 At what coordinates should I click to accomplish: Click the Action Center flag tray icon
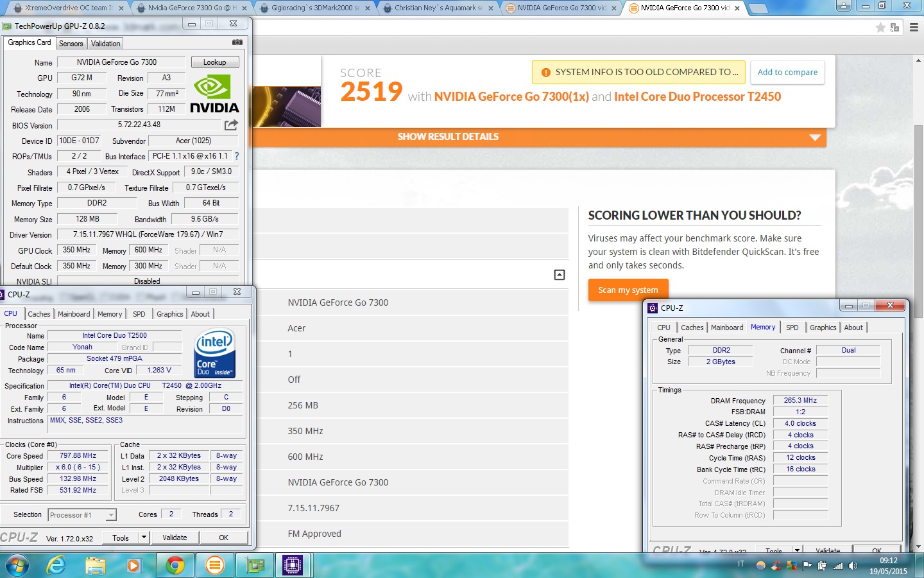click(807, 566)
